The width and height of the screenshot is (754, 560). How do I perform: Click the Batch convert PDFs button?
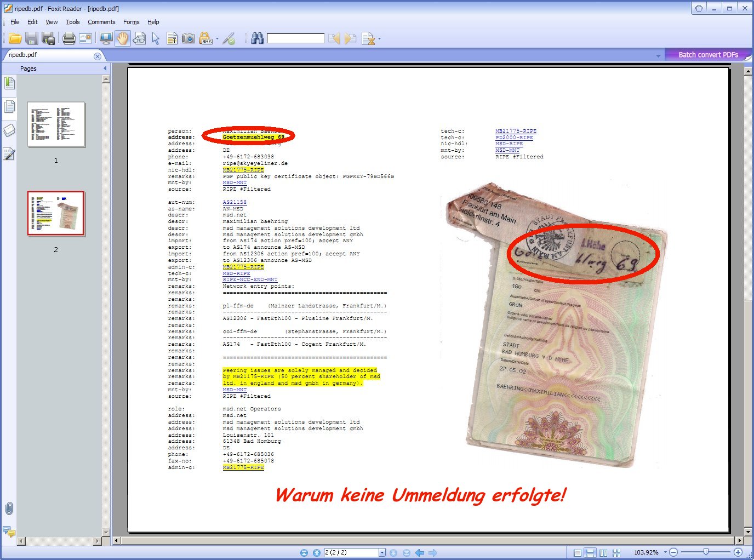pyautogui.click(x=708, y=55)
